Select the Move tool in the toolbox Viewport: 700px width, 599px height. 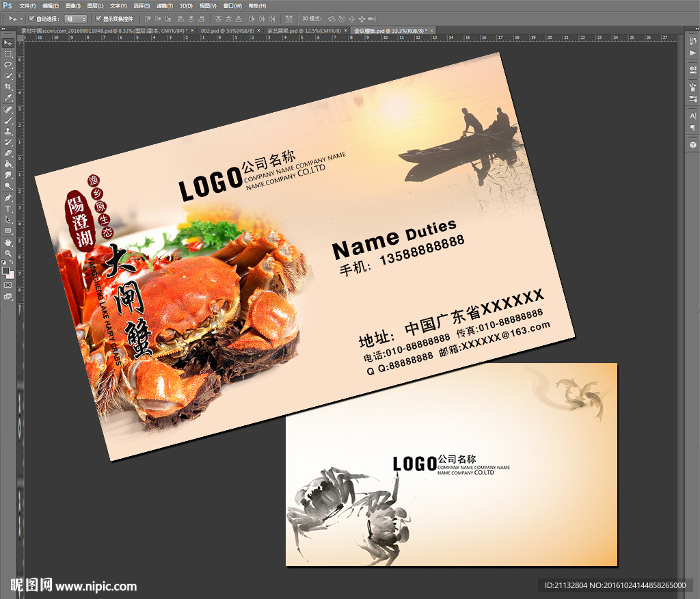pos(8,43)
